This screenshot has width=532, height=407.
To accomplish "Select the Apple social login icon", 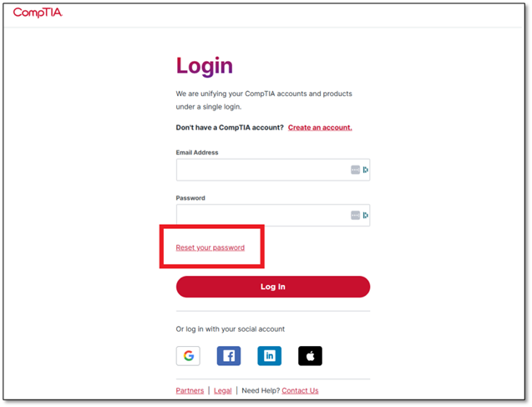I will (x=310, y=356).
